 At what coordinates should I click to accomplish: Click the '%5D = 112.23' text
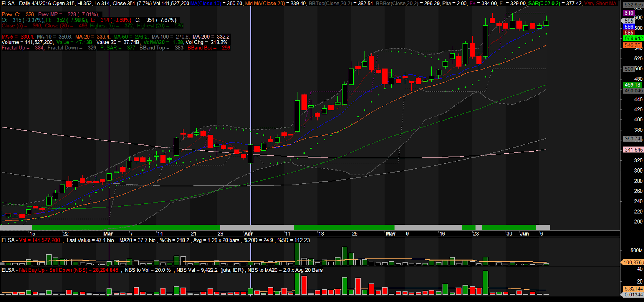point(294,240)
